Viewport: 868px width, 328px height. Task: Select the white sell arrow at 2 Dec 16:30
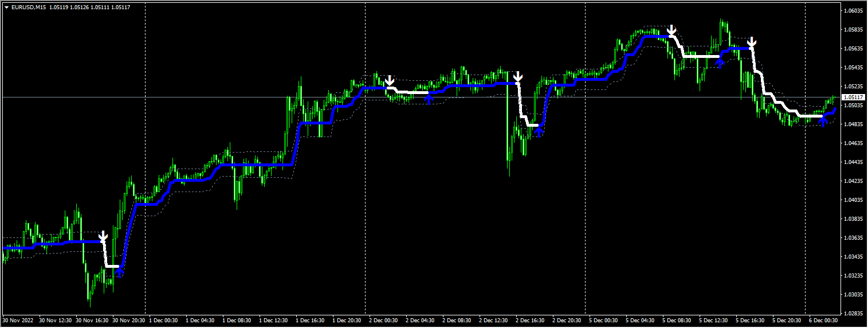[518, 77]
